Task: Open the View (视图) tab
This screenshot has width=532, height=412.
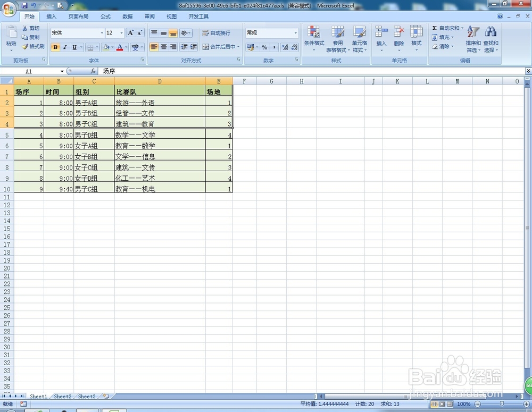Action: point(172,16)
